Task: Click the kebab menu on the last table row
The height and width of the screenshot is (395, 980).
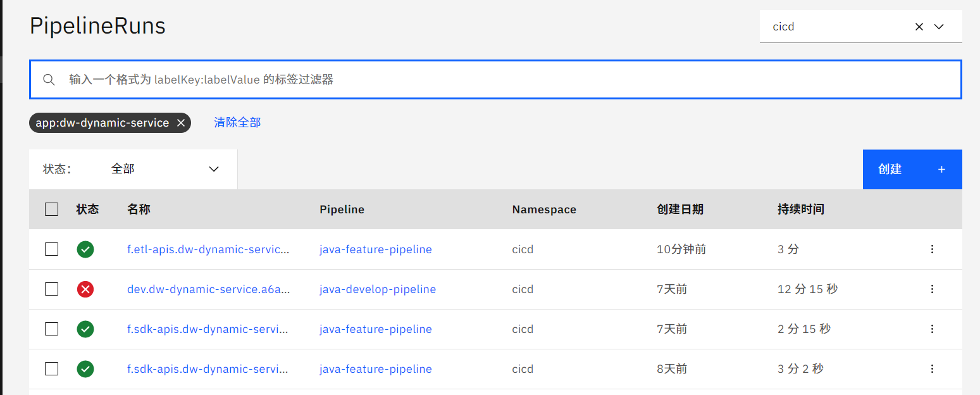Action: pos(932,368)
